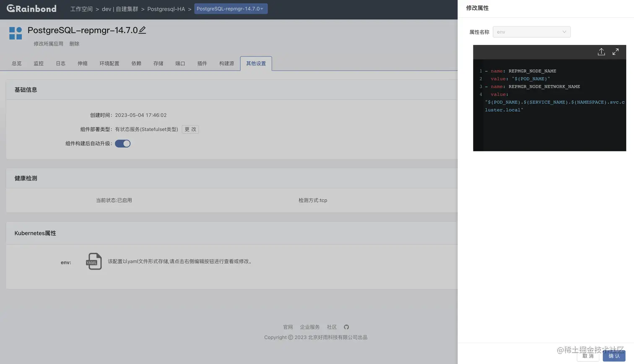Viewport: 634px width, 364px height.
Task: Click the 取消 button
Action: click(x=588, y=356)
